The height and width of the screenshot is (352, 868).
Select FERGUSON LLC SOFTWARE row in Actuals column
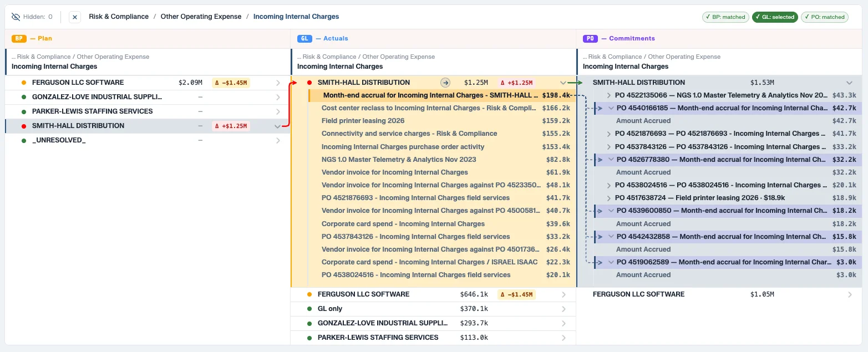tap(434, 294)
